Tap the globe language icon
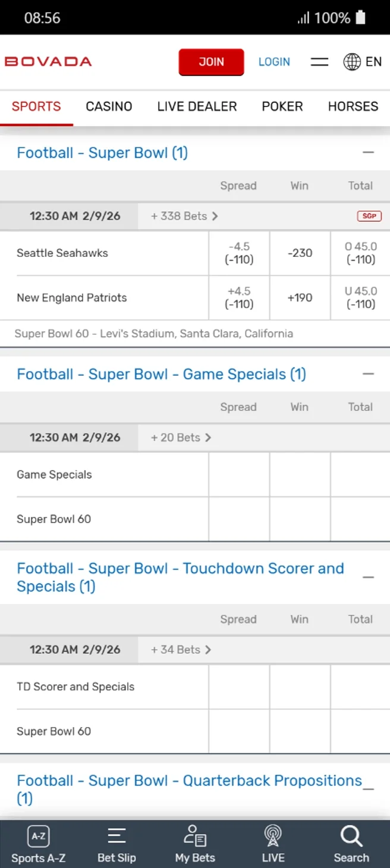The height and width of the screenshot is (868, 390). pos(352,61)
